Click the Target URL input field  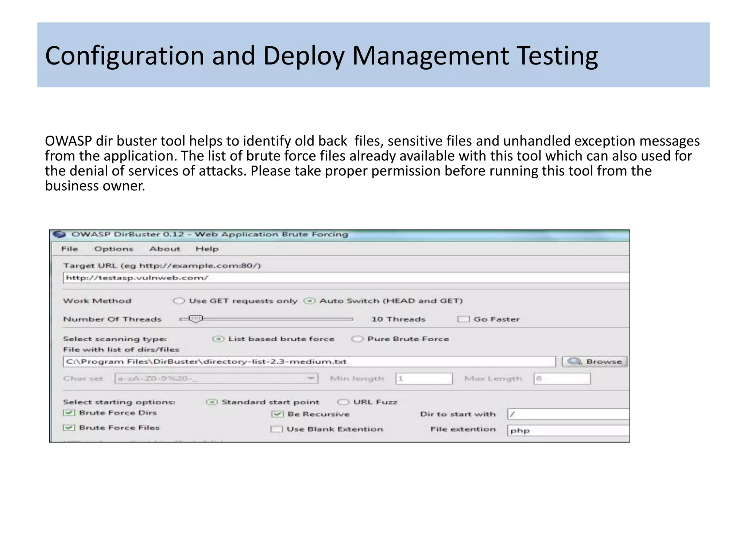(346, 278)
